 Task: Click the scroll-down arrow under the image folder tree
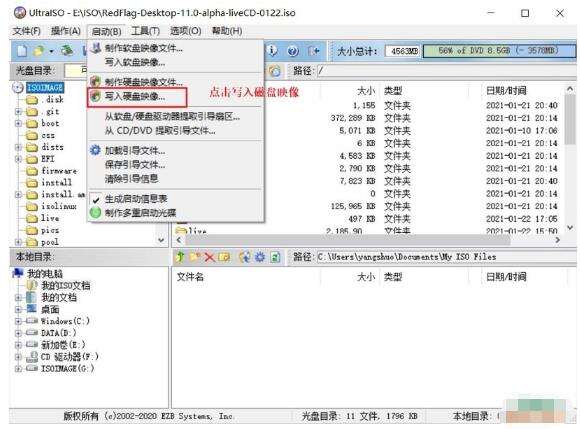[x=161, y=240]
